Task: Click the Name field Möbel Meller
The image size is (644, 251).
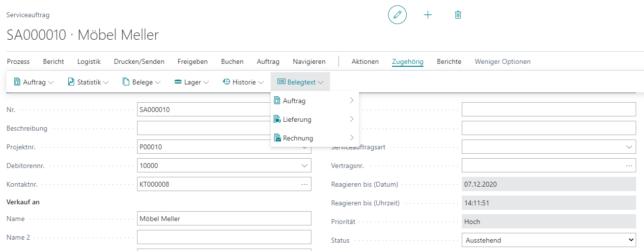Action: tap(224, 219)
